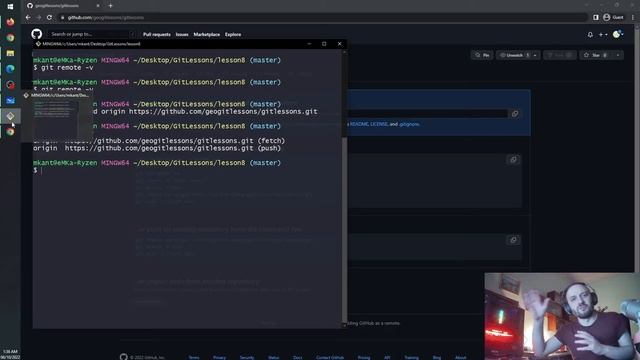Open the Windows Start menu

point(10,7)
